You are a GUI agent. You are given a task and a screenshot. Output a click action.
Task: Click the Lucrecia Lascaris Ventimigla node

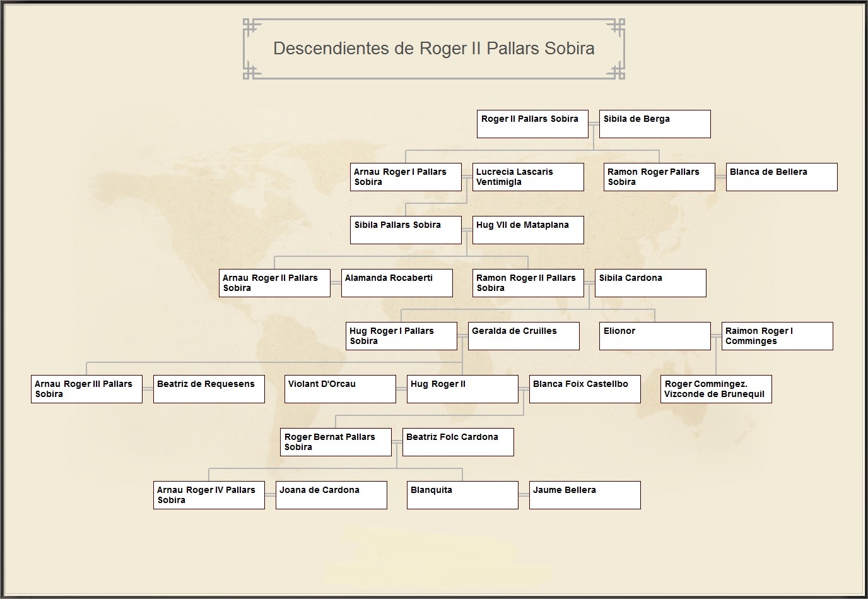tap(527, 177)
